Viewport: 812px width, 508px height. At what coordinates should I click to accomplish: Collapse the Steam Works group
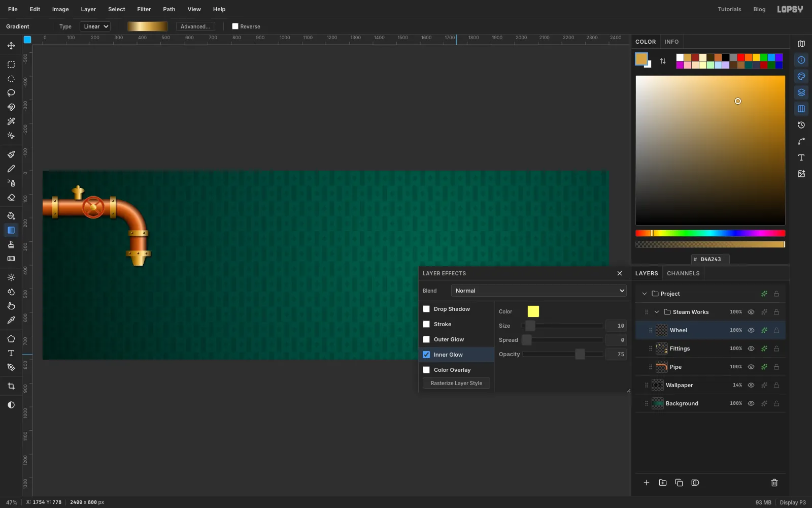click(x=657, y=312)
